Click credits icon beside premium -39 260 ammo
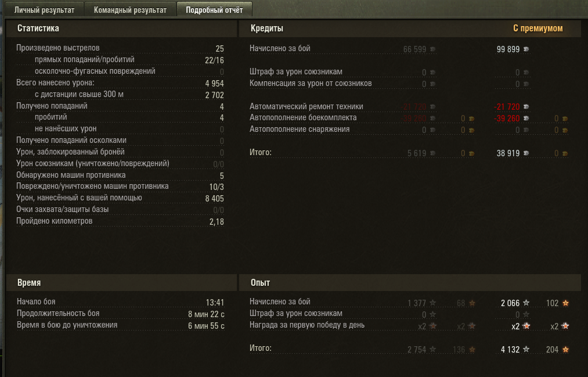Viewport: 588px width, 377px height. 526,119
